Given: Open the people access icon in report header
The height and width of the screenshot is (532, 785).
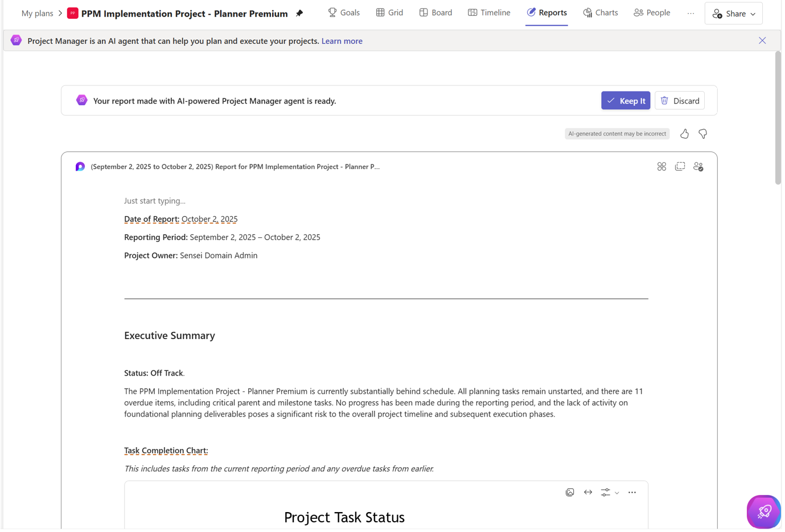Looking at the screenshot, I should pos(698,167).
